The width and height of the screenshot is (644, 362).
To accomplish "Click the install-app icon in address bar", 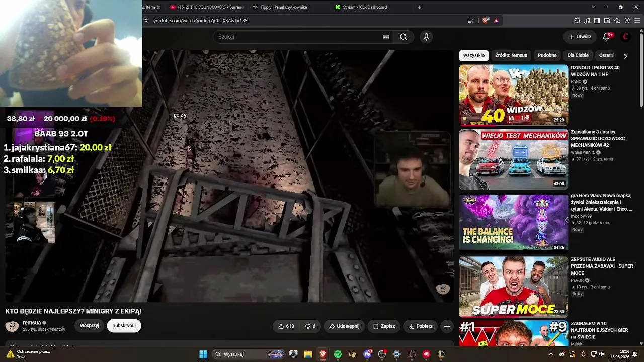I will point(470,21).
